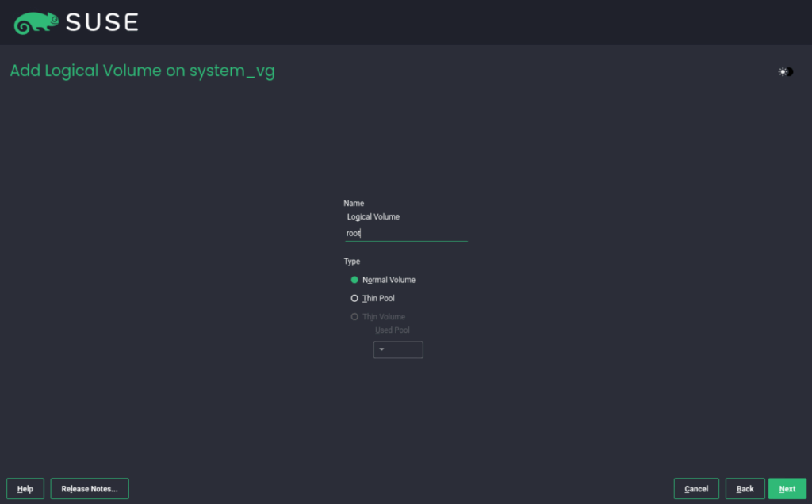812x504 pixels.
Task: Select the Thin Pool radio button
Action: point(354,298)
